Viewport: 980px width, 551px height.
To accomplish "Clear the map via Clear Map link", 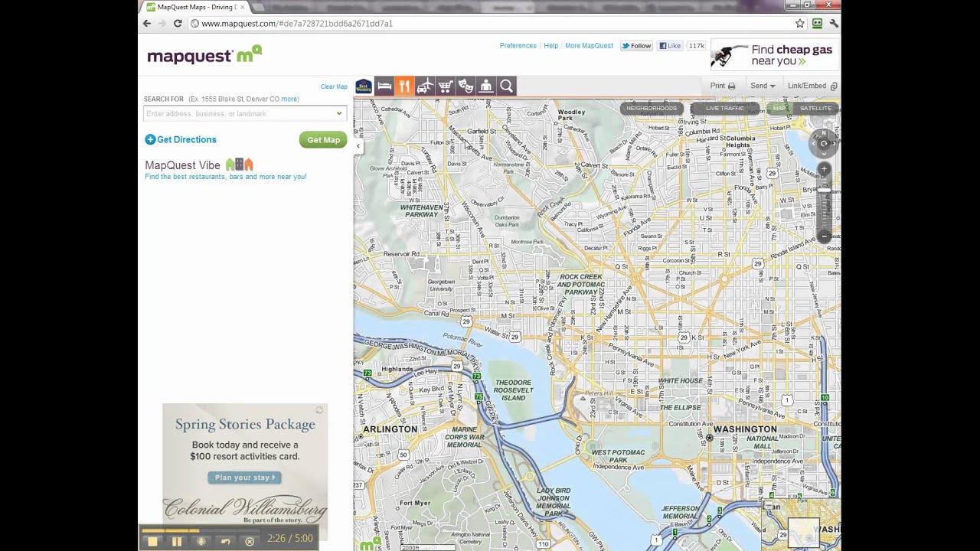I will 334,86.
